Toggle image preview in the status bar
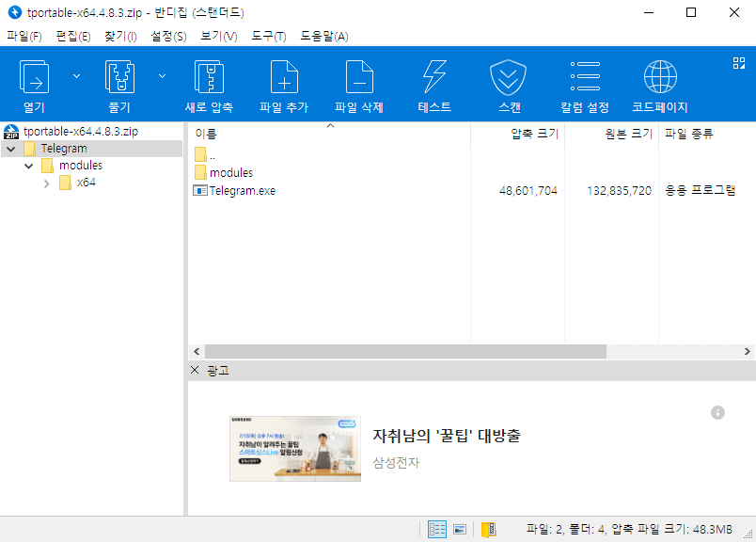Screen dimensions: 756x542 460,529
